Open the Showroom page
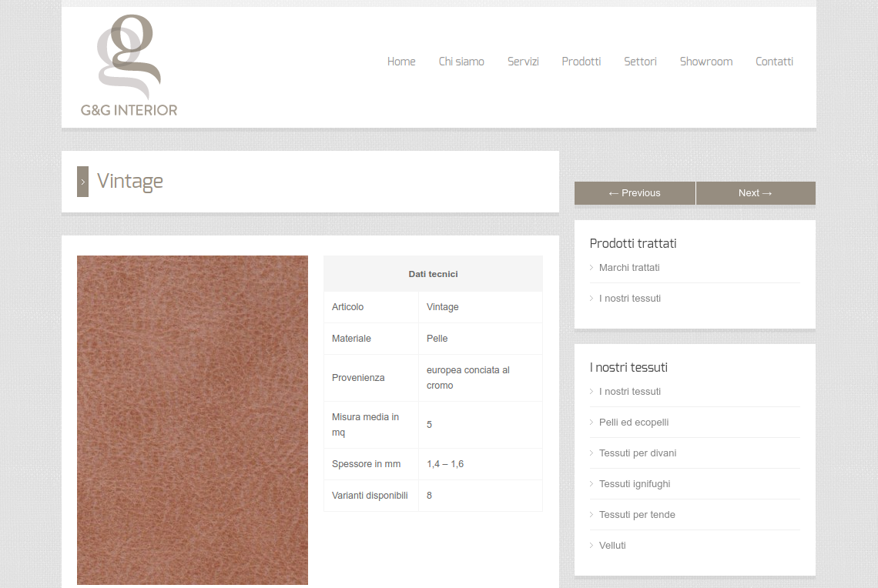This screenshot has width=878, height=588. pyautogui.click(x=705, y=62)
